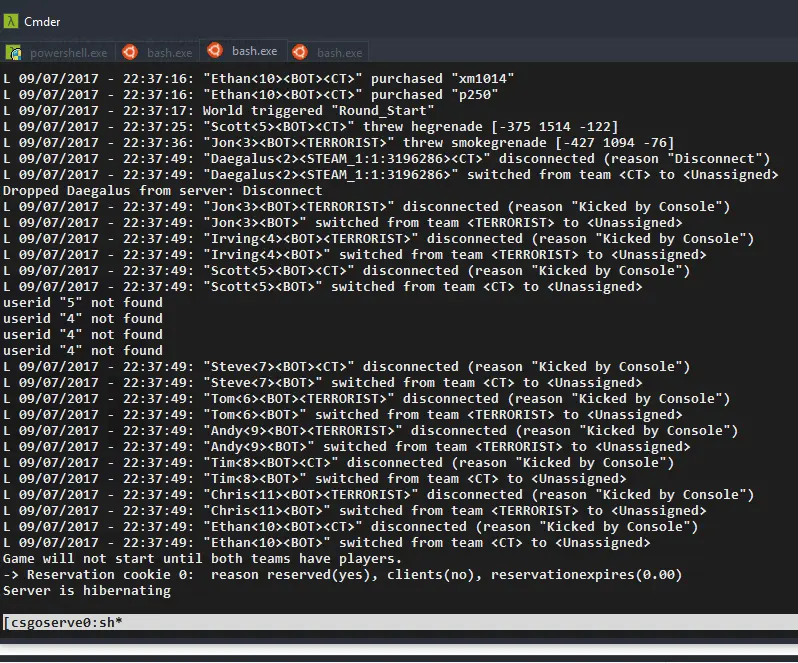The image size is (798, 663).
Task: Click the Scott threw hegrenade line
Action: click(310, 127)
